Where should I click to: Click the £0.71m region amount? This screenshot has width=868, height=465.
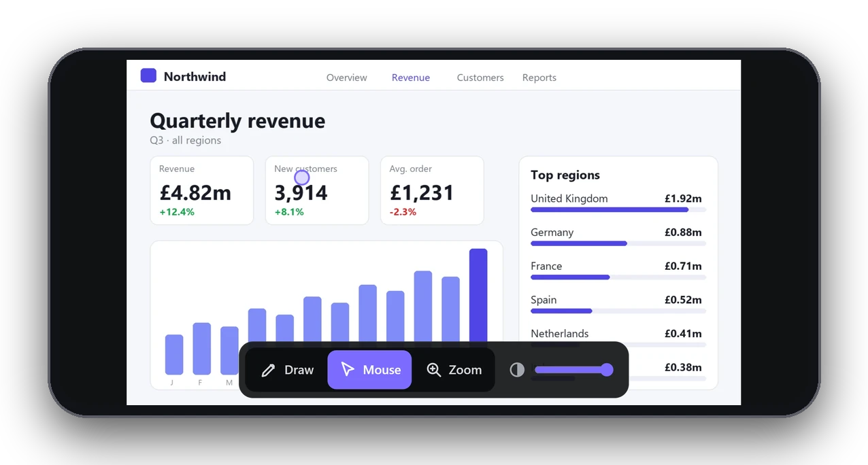point(683,266)
